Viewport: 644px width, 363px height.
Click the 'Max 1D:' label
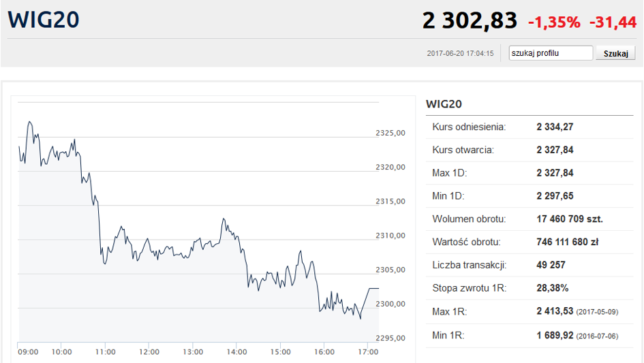(449, 173)
